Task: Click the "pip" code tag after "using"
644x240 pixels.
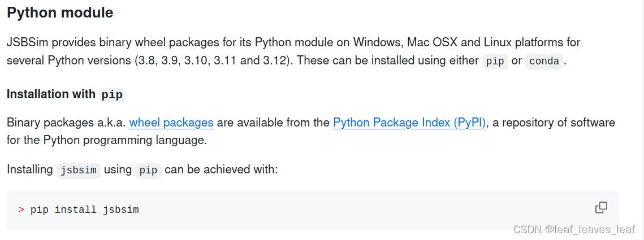Action: click(x=148, y=171)
